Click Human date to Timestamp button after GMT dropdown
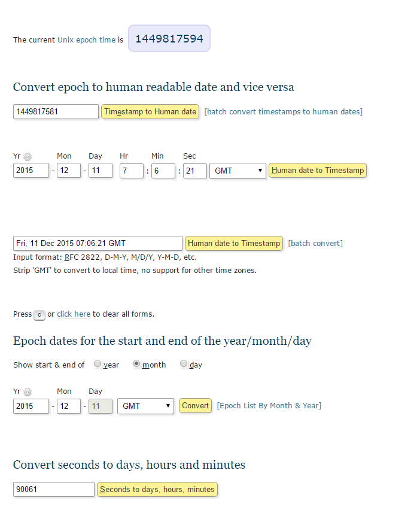The image size is (420, 522). point(317,171)
